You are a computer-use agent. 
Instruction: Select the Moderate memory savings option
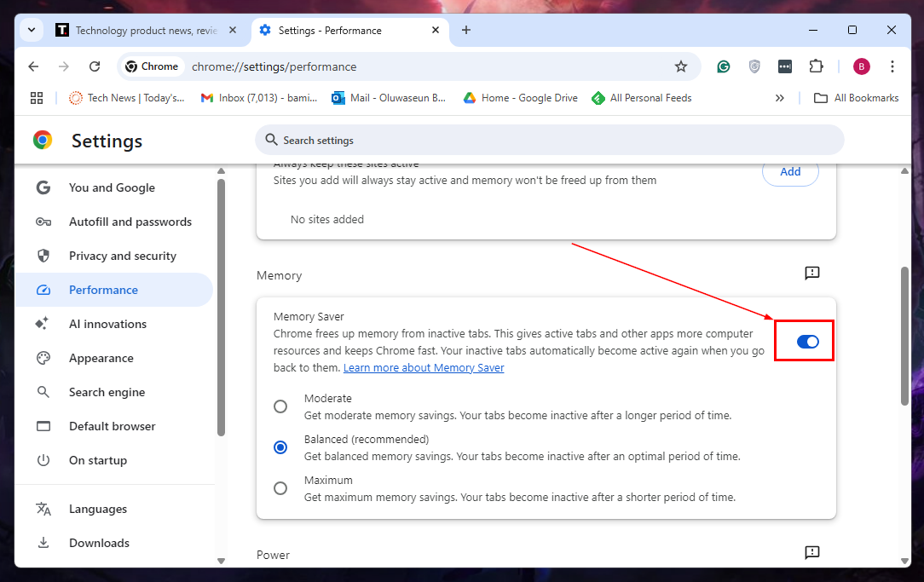[x=280, y=406]
